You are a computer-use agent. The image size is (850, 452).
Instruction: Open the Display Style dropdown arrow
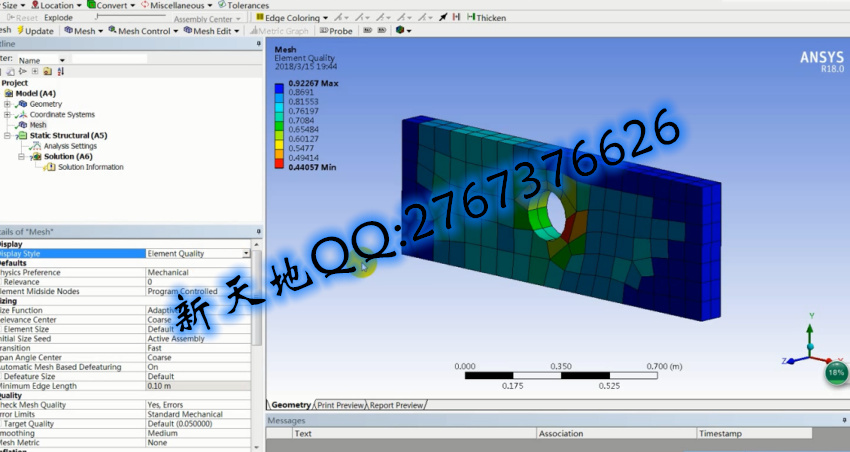[x=247, y=254]
